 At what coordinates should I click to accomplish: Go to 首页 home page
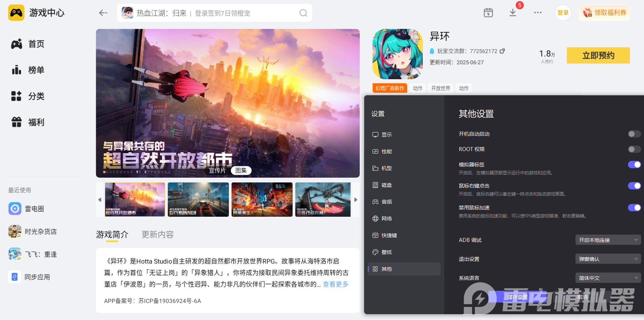28,44
